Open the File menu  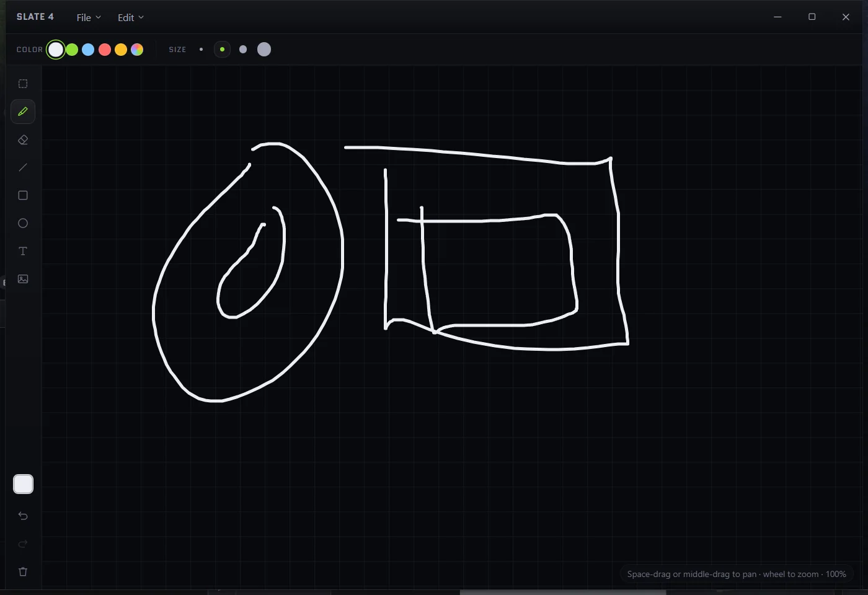click(89, 17)
